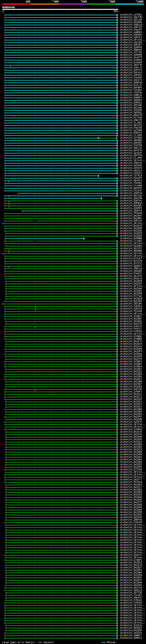Screen dimensions: 146x644
Task: Select the UniRef100_B9T5T6 label
Action: pyautogui.click(x=131, y=156)
